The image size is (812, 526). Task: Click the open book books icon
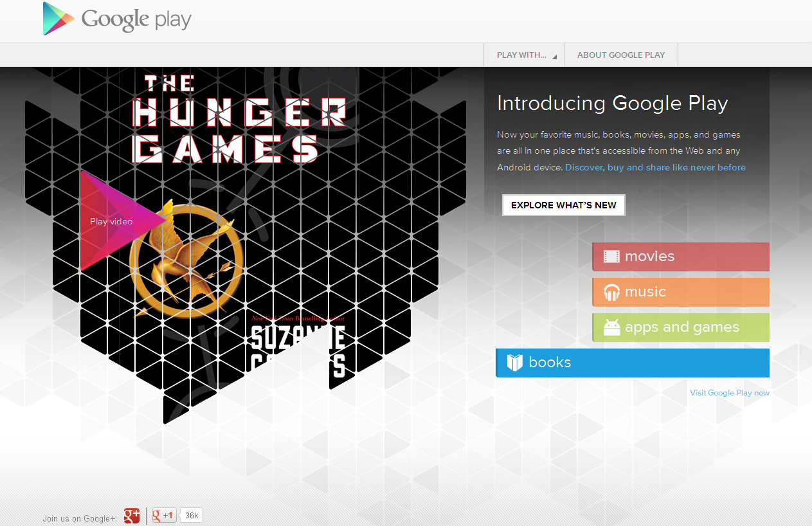click(515, 363)
